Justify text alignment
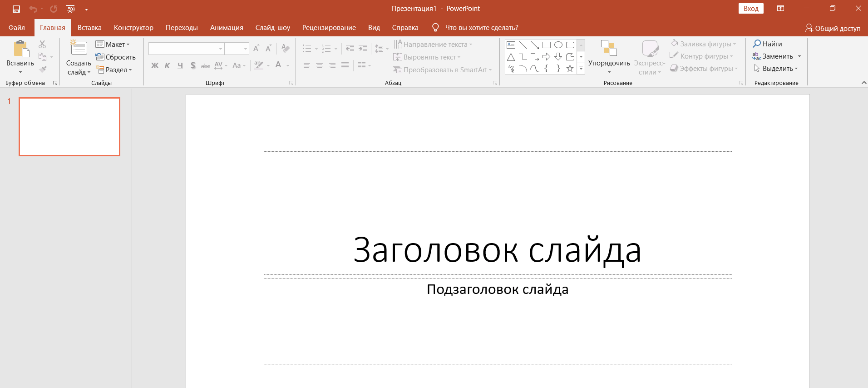 tap(345, 65)
